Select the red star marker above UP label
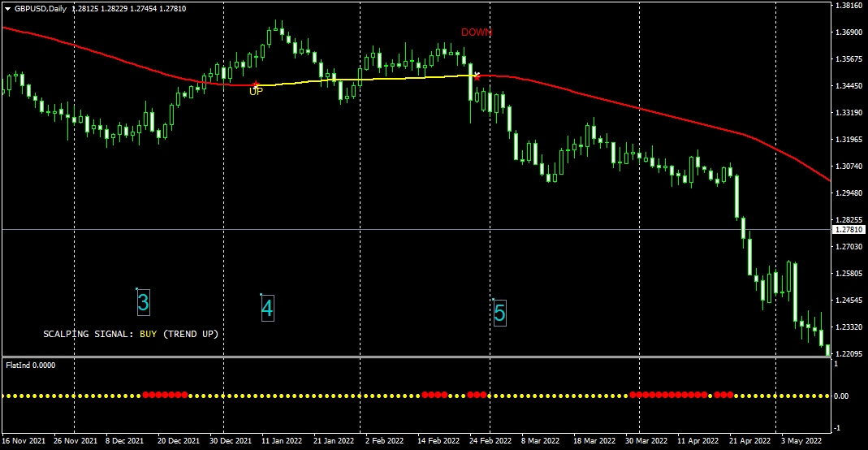This screenshot has height=450, width=868. pos(255,84)
